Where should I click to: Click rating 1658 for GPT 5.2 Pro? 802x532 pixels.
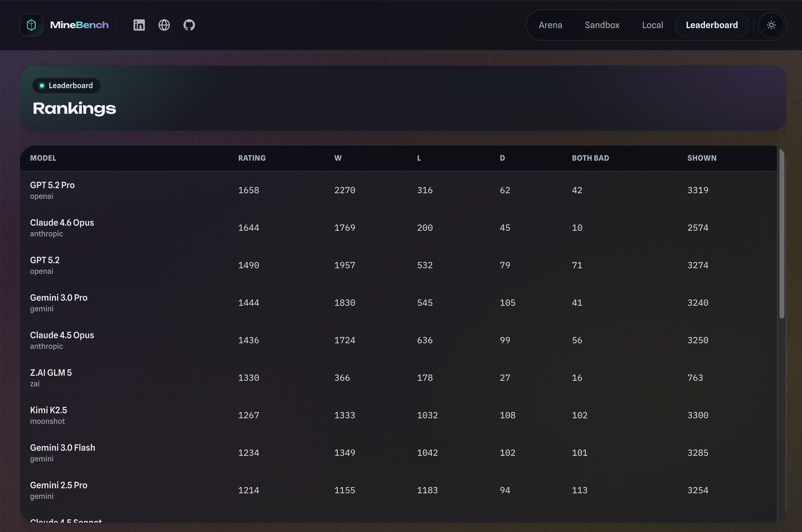point(249,190)
